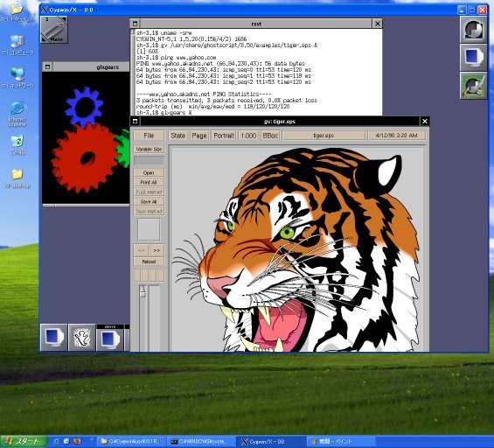Image resolution: width=494 pixels, height=448 pixels.
Task: Click the Reload button in gv
Action: point(149,262)
